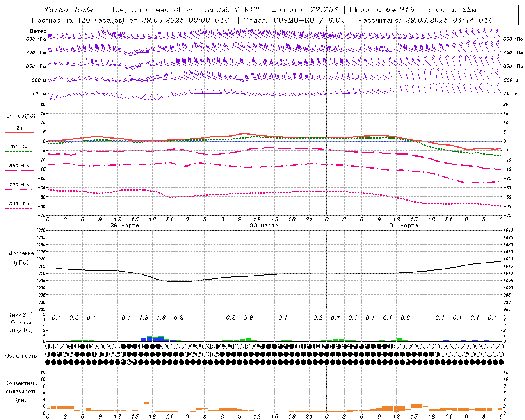The height and width of the screenshot is (420, 525).
Task: Click the 'Давление' pressure panel label
Action: [x=21, y=253]
